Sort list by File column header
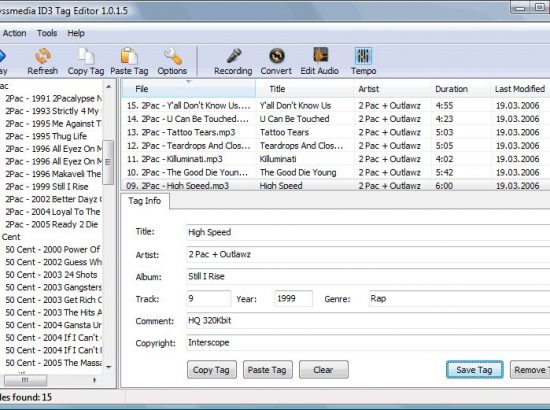This screenshot has height=410, width=550. [189, 89]
